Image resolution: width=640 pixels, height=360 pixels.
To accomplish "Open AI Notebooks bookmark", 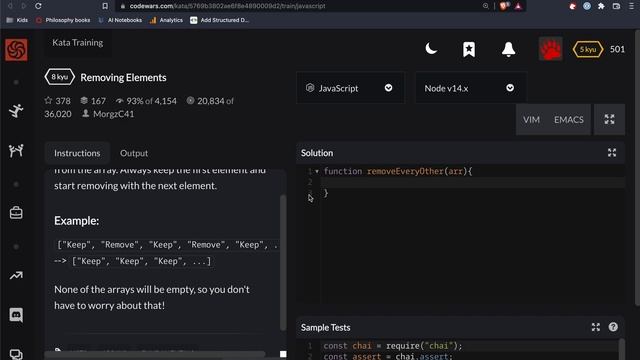I will click(120, 20).
